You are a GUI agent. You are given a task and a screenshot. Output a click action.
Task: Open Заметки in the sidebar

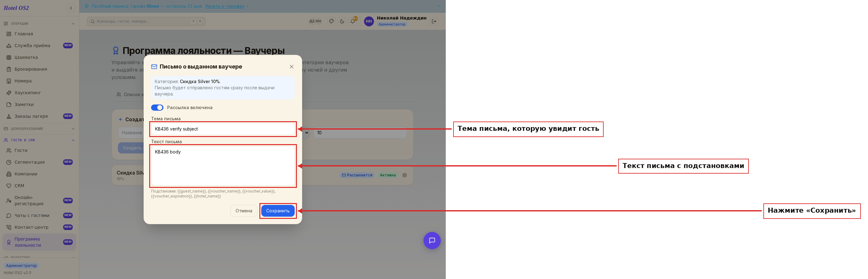[39, 104]
